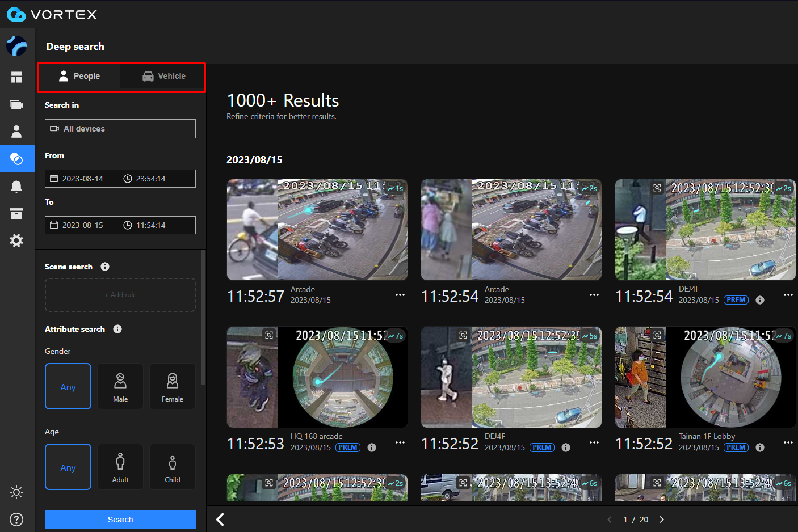This screenshot has height=532, width=798.
Task: Open the notifications bell in sidebar
Action: click(x=16, y=187)
